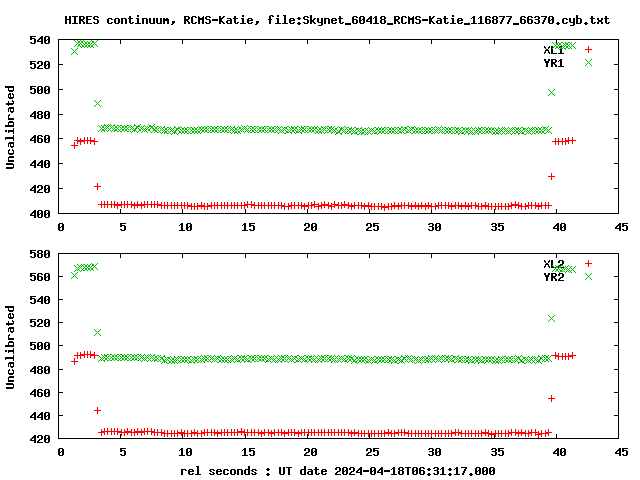This screenshot has width=640, height=480.
Task: Click the Uncalibrated label of the XL1/YR1 plot
Action: [x=10, y=127]
